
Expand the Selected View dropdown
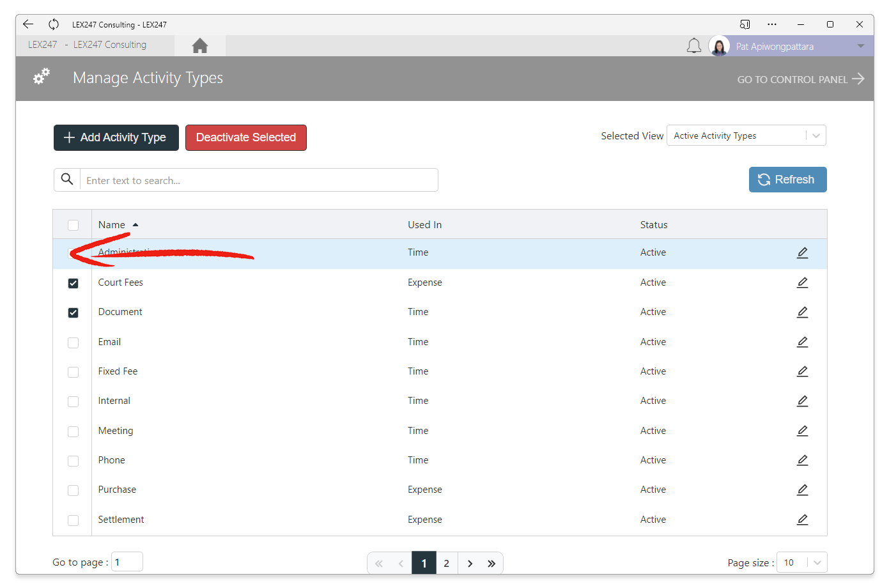click(x=746, y=135)
